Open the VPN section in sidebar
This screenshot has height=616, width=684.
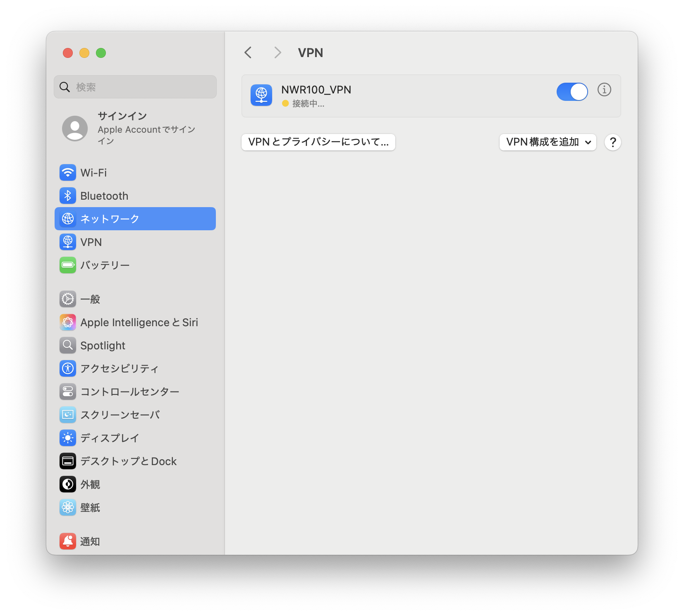point(91,242)
